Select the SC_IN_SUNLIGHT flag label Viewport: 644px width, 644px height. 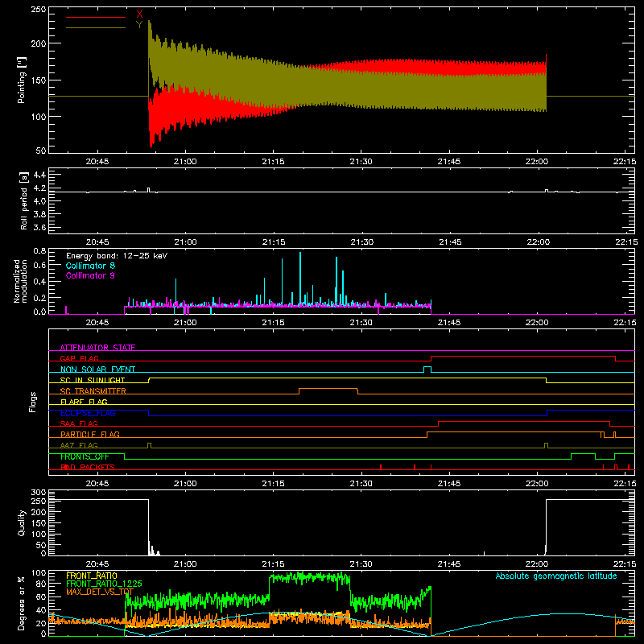pos(93,380)
